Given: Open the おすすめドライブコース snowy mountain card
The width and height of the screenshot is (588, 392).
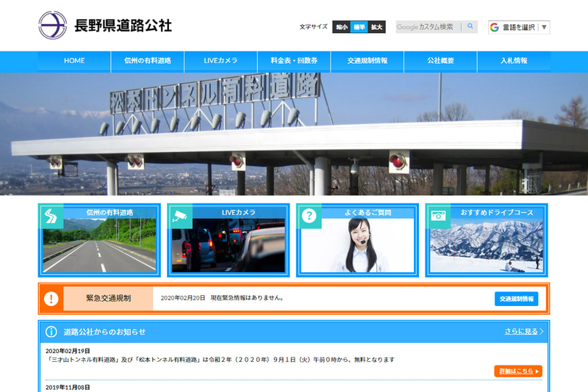Looking at the screenshot, I should tap(487, 240).
